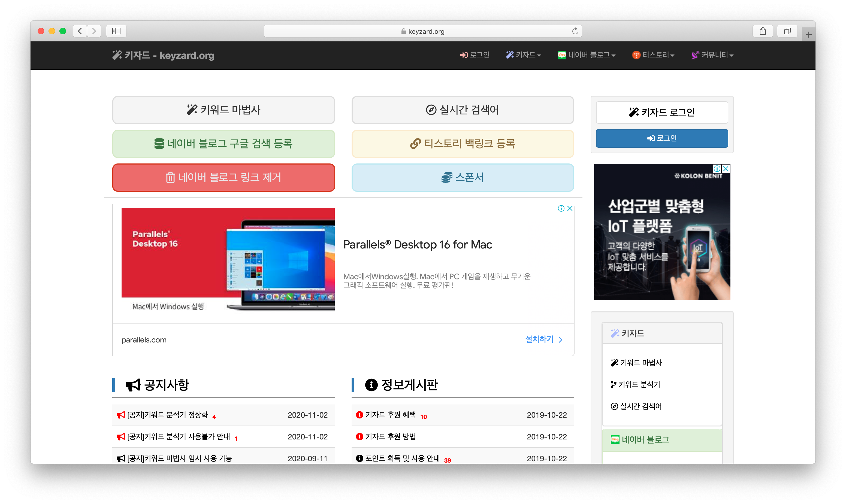This screenshot has width=846, height=504.
Task: Open KOLON BENIT ad info icon
Action: [x=717, y=169]
